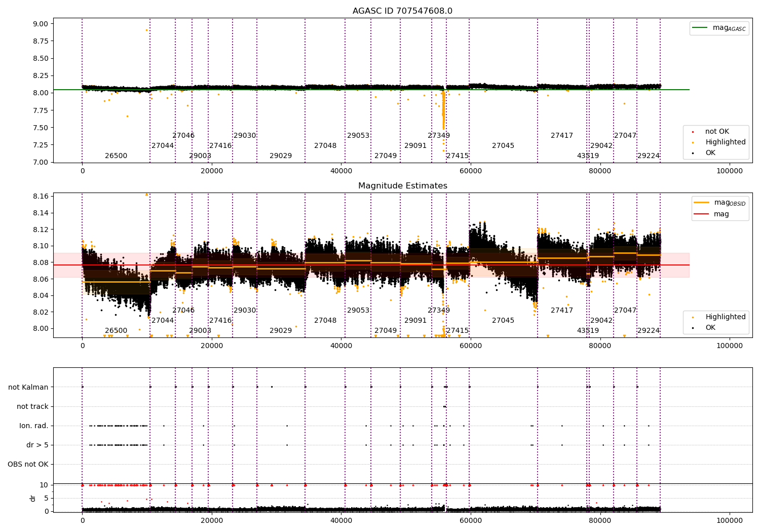Select obsid label 29224 in top plot
Image resolution: width=760 pixels, height=532 pixels.
tap(649, 156)
